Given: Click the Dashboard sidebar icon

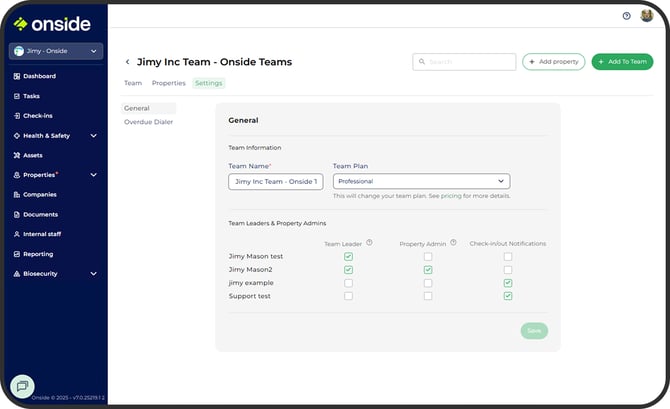Looking at the screenshot, I should click(17, 76).
